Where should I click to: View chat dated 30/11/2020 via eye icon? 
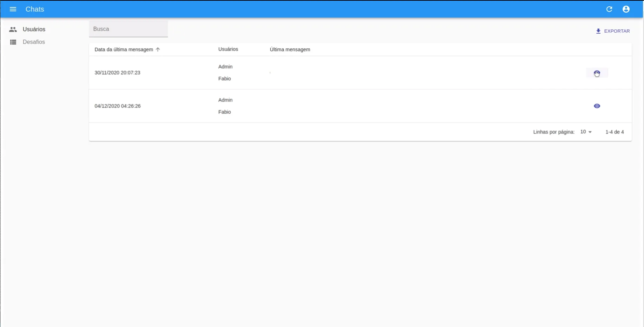coord(597,73)
